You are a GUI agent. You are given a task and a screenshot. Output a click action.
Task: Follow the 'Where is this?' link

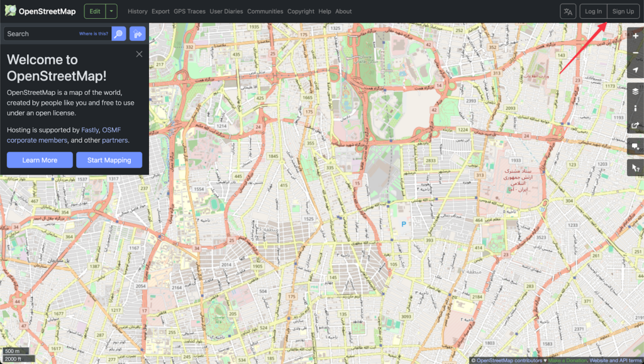point(93,34)
